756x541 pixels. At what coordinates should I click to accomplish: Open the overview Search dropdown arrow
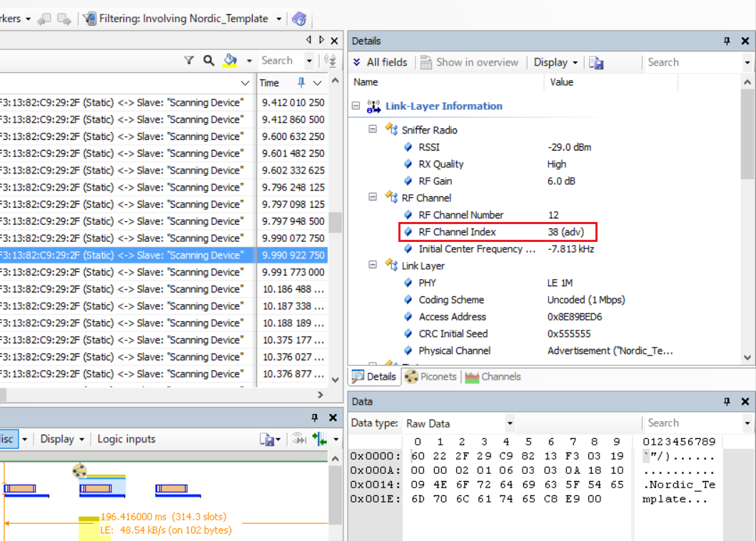click(309, 61)
